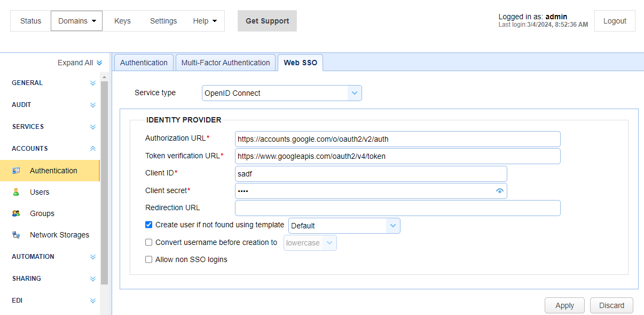Check Allow non SSO logins
Viewport: 644px width, 315px height.
pos(149,259)
